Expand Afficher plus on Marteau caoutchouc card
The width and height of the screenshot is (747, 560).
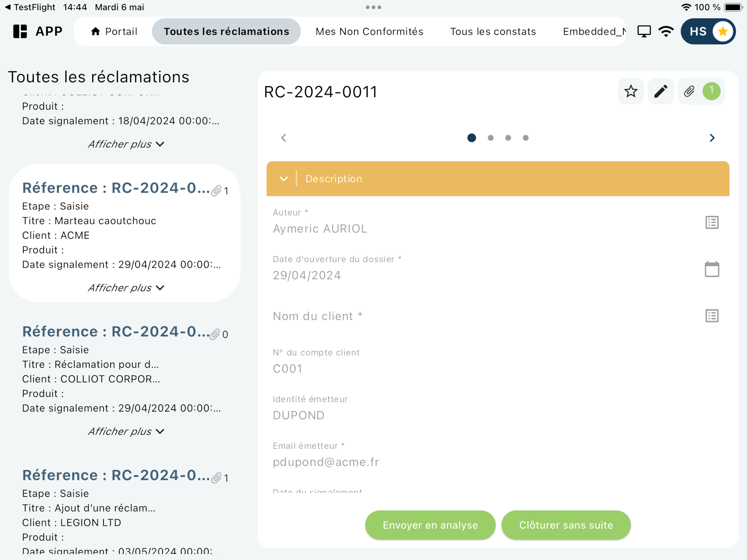tap(126, 288)
